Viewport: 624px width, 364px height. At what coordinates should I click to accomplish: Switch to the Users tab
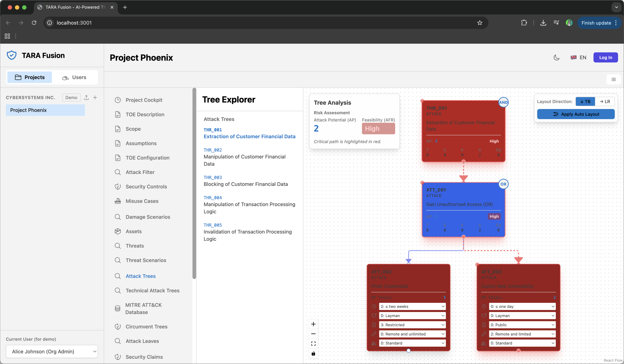[75, 77]
